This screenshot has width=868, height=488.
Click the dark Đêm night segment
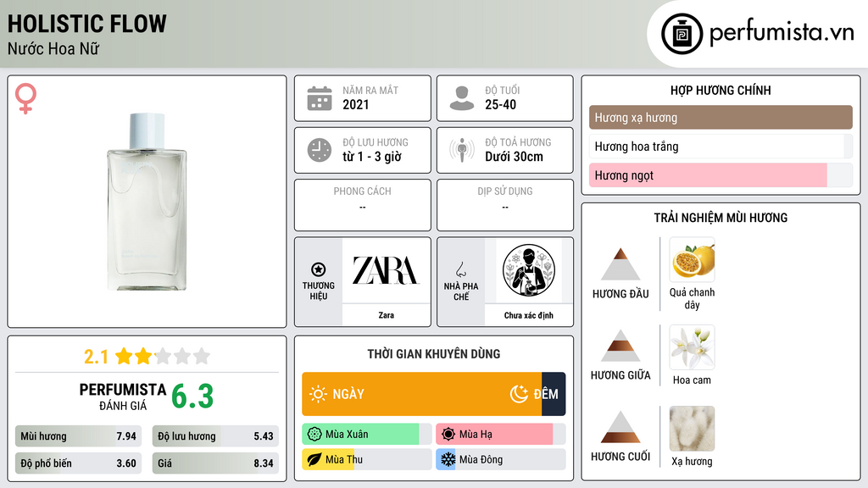tap(554, 394)
